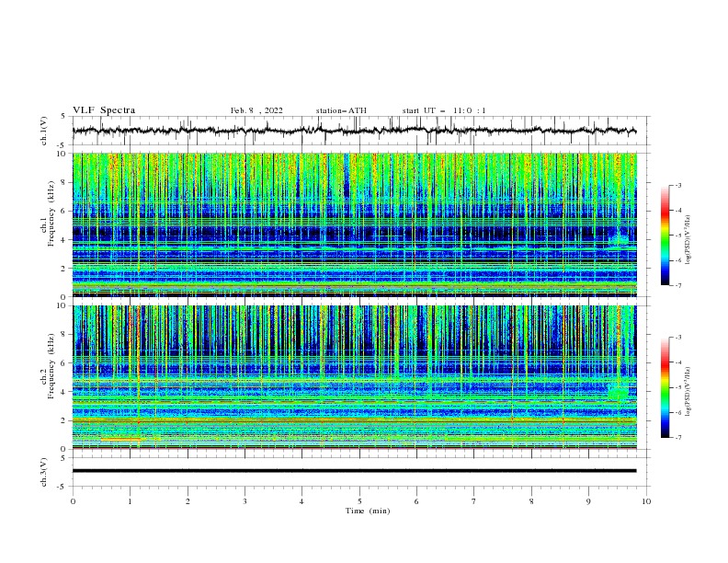Click the "ch.1(V)" axis label

point(44,131)
